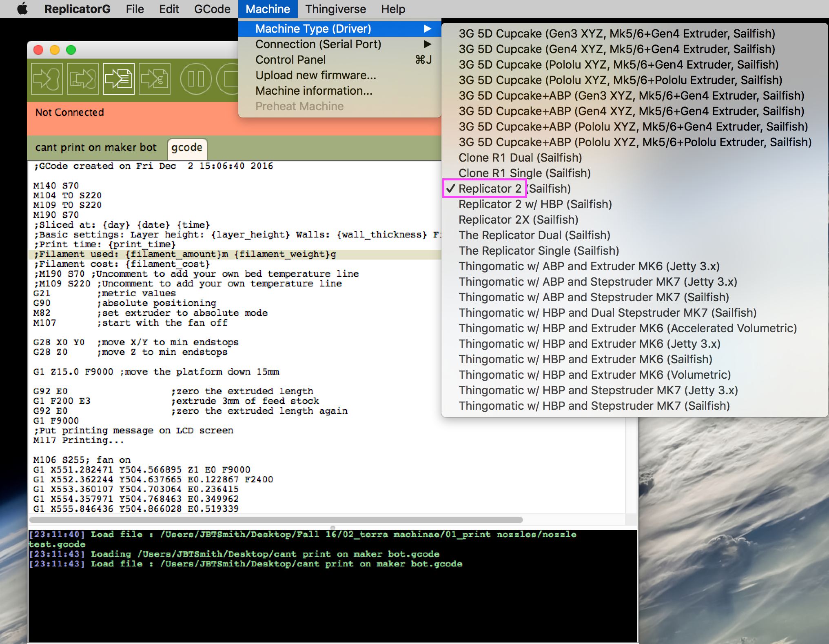The height and width of the screenshot is (644, 829).
Task: Select Replicator 2X (Sailfish) machine type
Action: point(519,220)
